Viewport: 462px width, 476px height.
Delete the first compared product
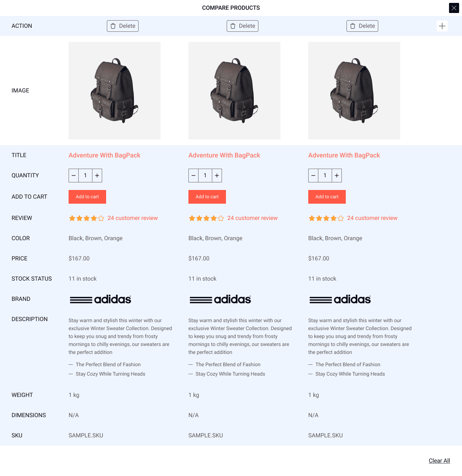click(x=123, y=26)
